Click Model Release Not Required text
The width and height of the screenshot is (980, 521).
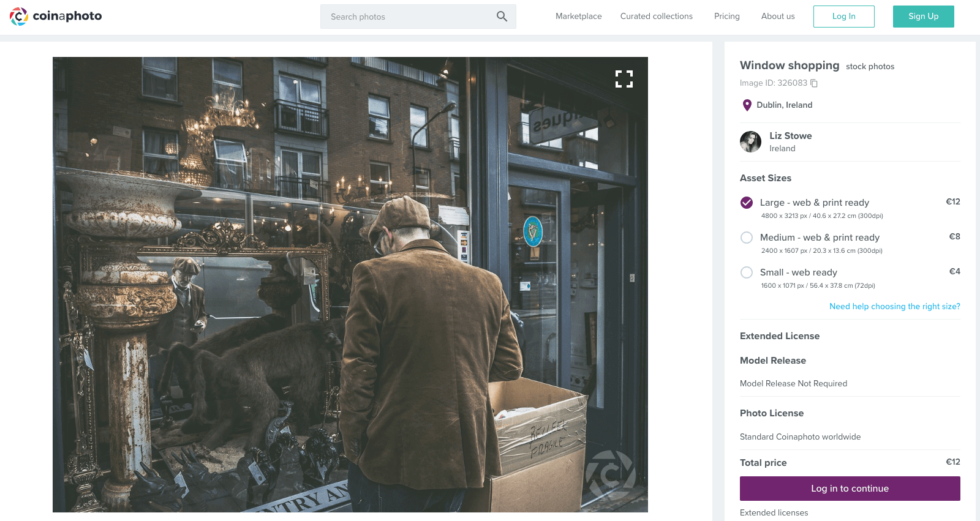(x=793, y=384)
